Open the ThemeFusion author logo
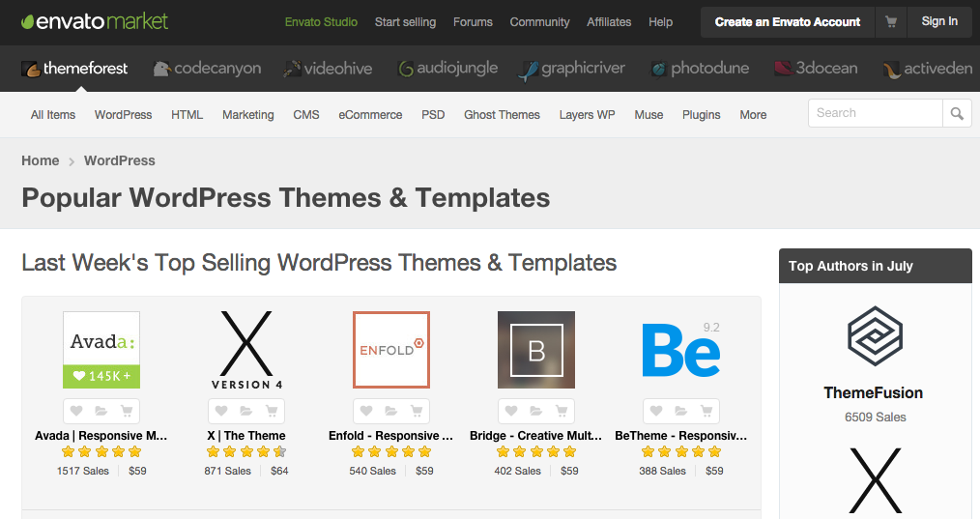980x519 pixels. click(x=875, y=337)
